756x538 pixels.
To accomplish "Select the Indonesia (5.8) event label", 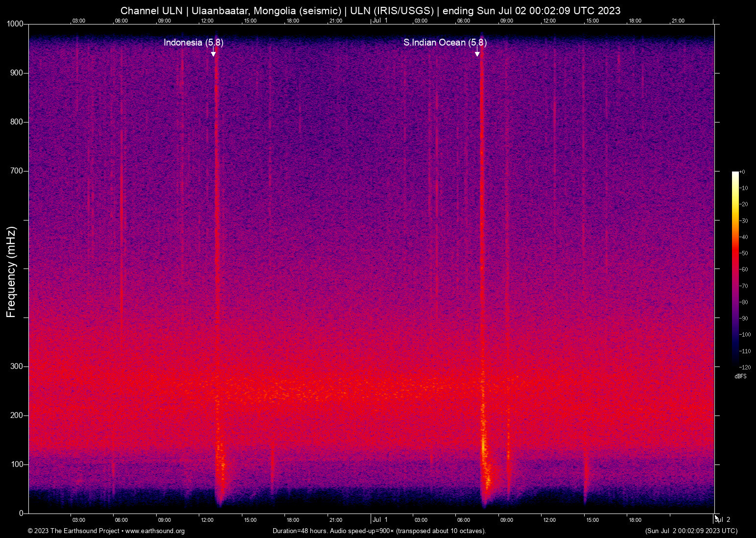I will click(193, 43).
